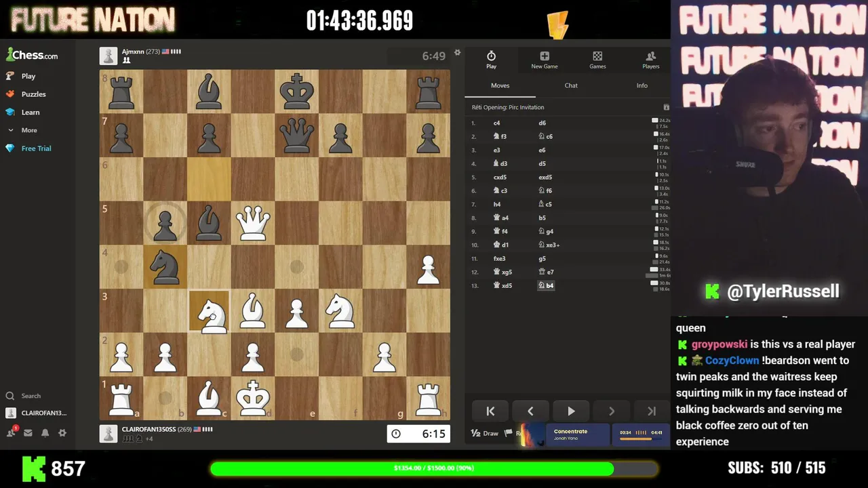868x488 pixels.
Task: Click the black king on e8
Action: point(296,91)
